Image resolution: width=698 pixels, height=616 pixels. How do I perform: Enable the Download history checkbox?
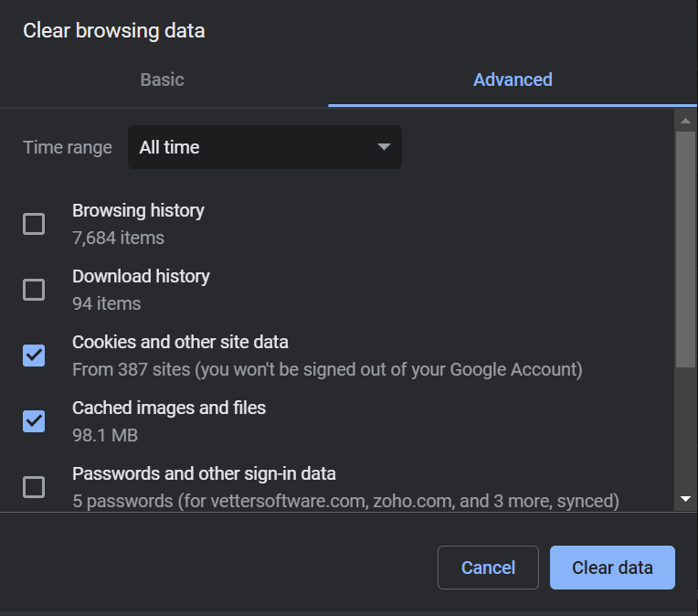pos(34,290)
